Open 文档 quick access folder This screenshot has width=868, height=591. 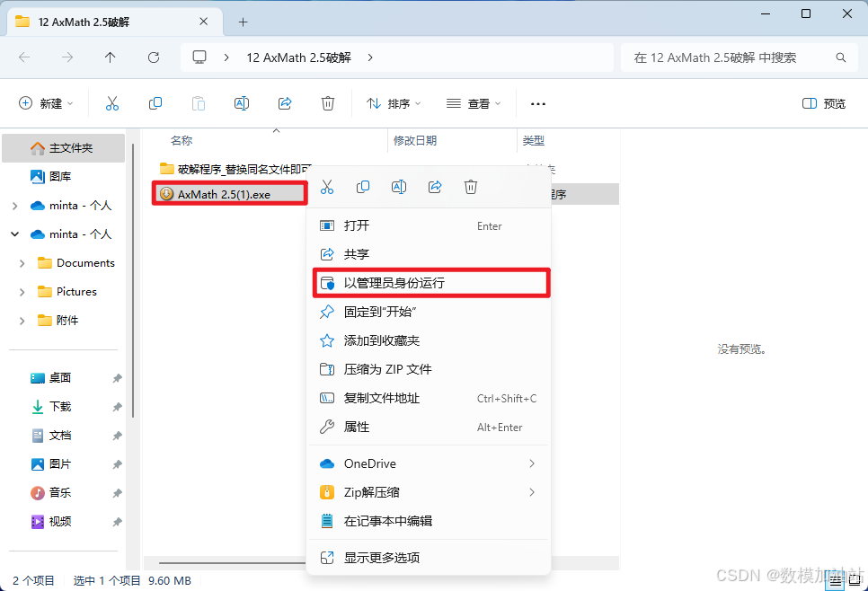pos(60,436)
